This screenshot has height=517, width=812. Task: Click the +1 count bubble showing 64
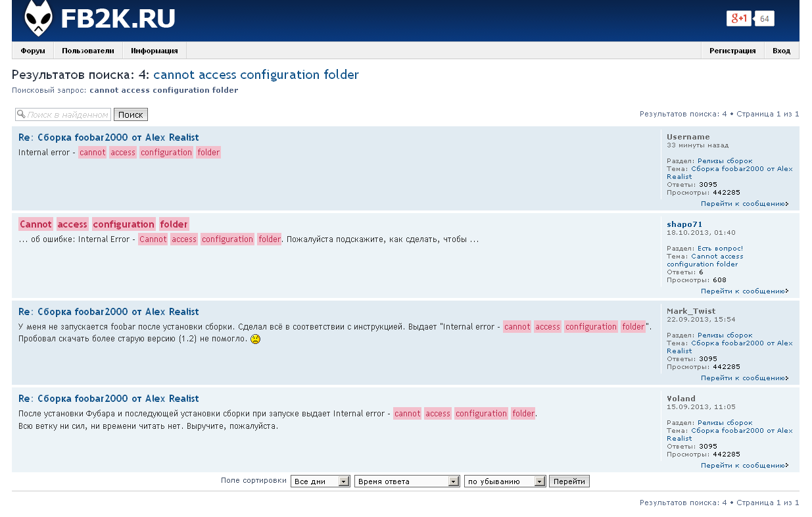764,18
